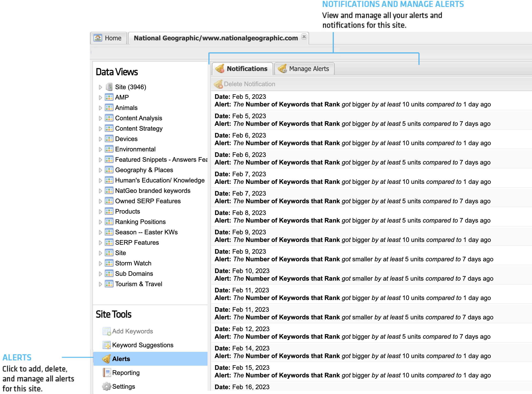Click the Home tab house icon
Image resolution: width=532 pixels, height=394 pixels.
[98, 38]
